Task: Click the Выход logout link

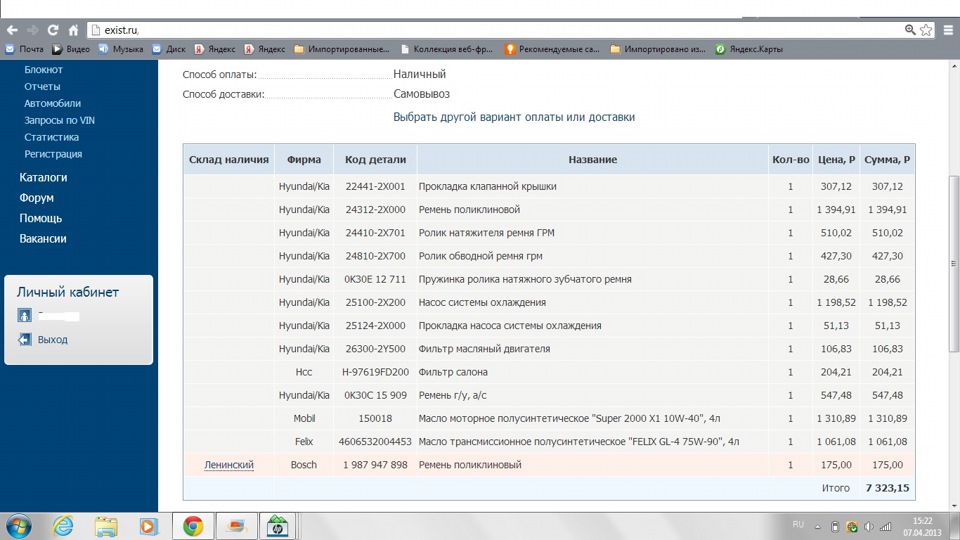Action: [53, 339]
